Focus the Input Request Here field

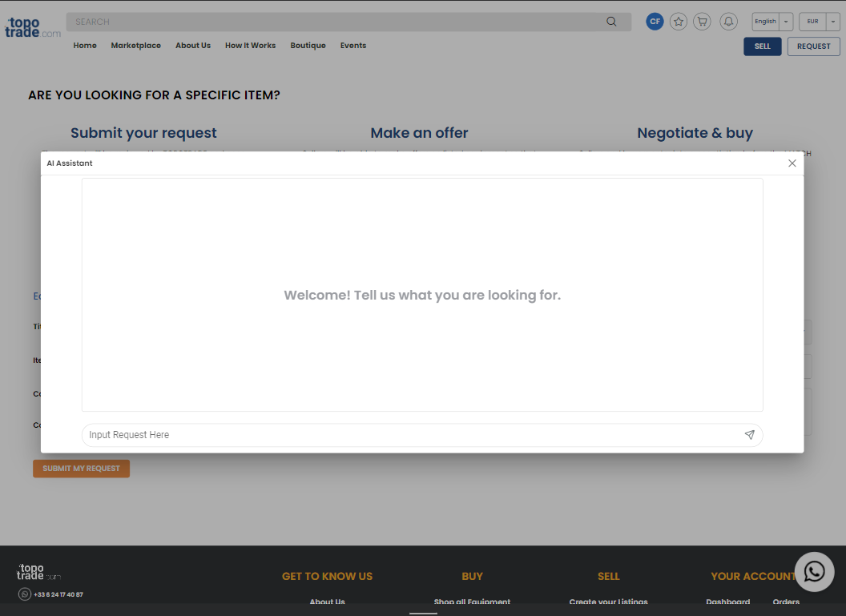pos(422,435)
